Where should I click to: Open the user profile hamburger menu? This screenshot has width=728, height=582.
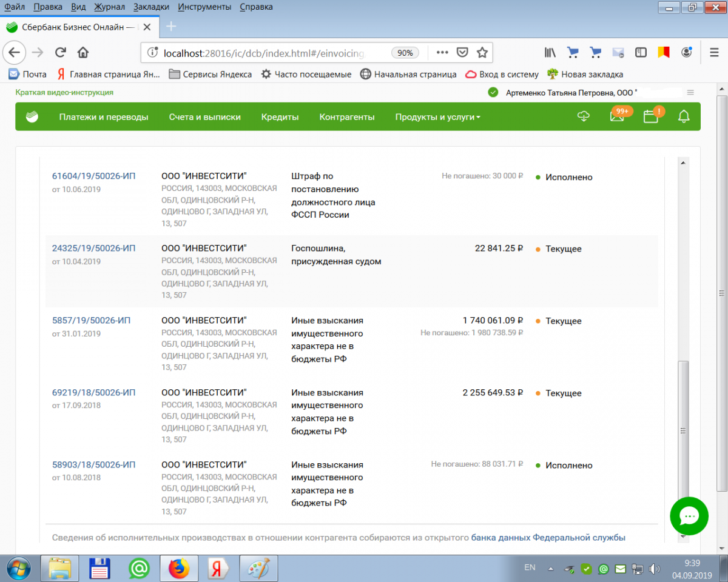tap(690, 93)
